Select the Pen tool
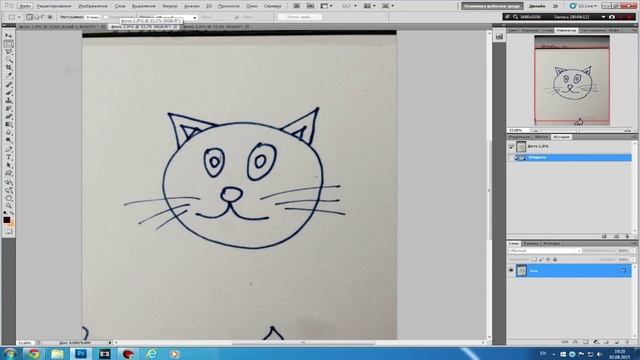This screenshot has width=640, height=360. click(9, 149)
